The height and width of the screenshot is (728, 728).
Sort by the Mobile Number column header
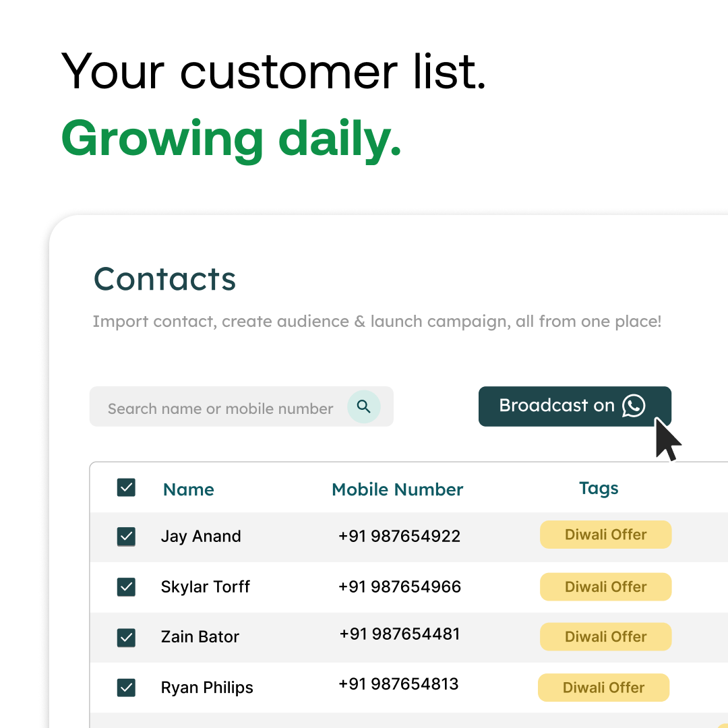(x=397, y=489)
